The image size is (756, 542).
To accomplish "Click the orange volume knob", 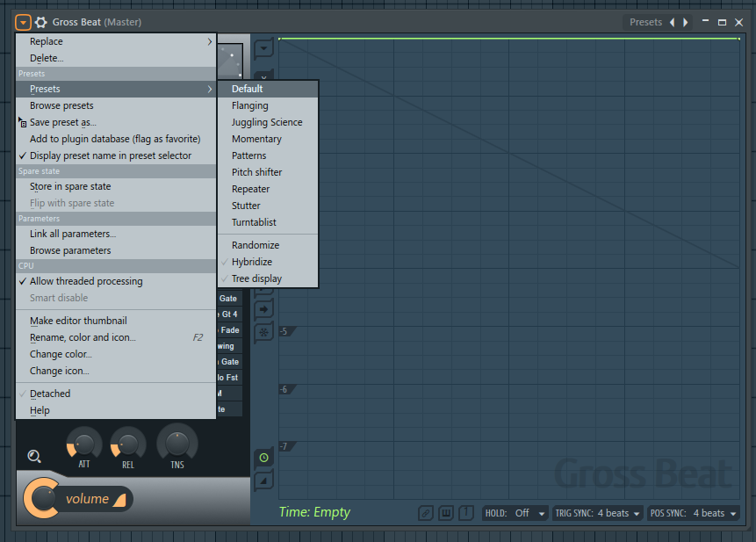I will 43,498.
